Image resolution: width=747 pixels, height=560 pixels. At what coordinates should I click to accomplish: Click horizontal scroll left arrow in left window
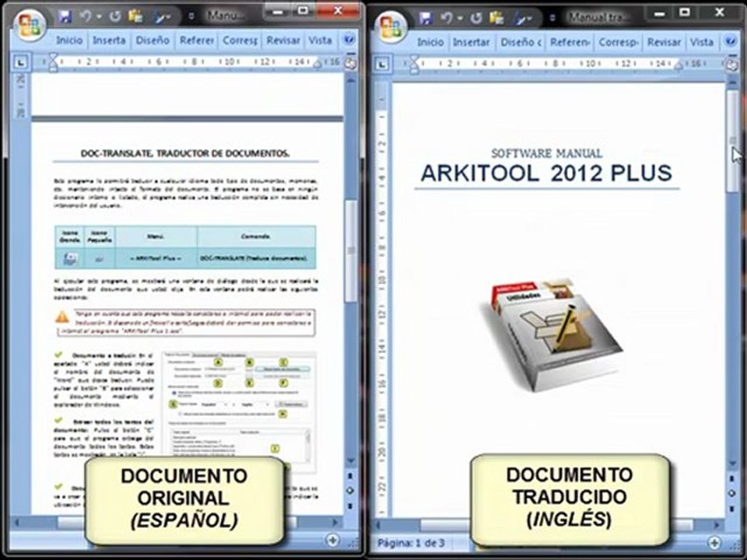click(17, 523)
